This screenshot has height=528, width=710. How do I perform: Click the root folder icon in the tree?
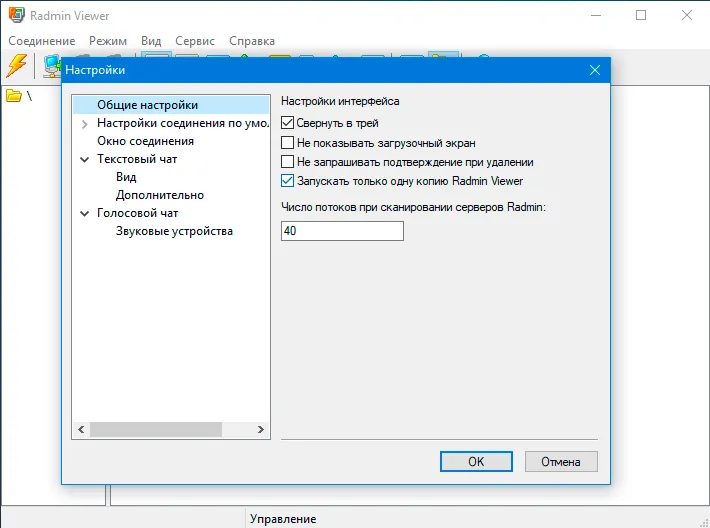click(x=14, y=96)
